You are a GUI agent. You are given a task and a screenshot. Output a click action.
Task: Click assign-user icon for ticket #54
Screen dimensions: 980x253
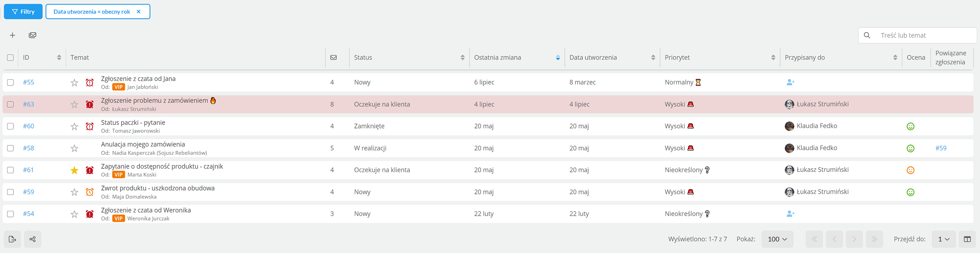790,214
